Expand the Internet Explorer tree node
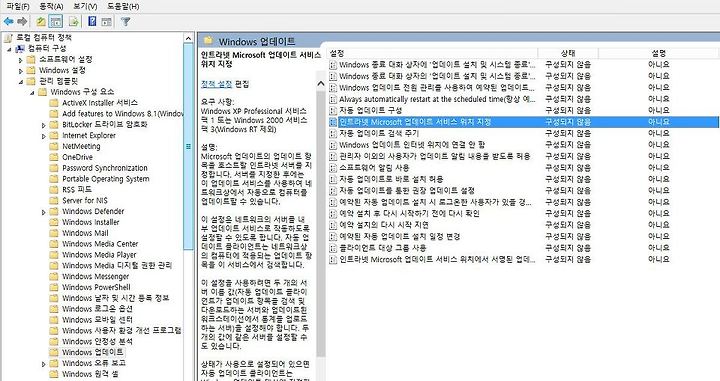 tap(44, 136)
